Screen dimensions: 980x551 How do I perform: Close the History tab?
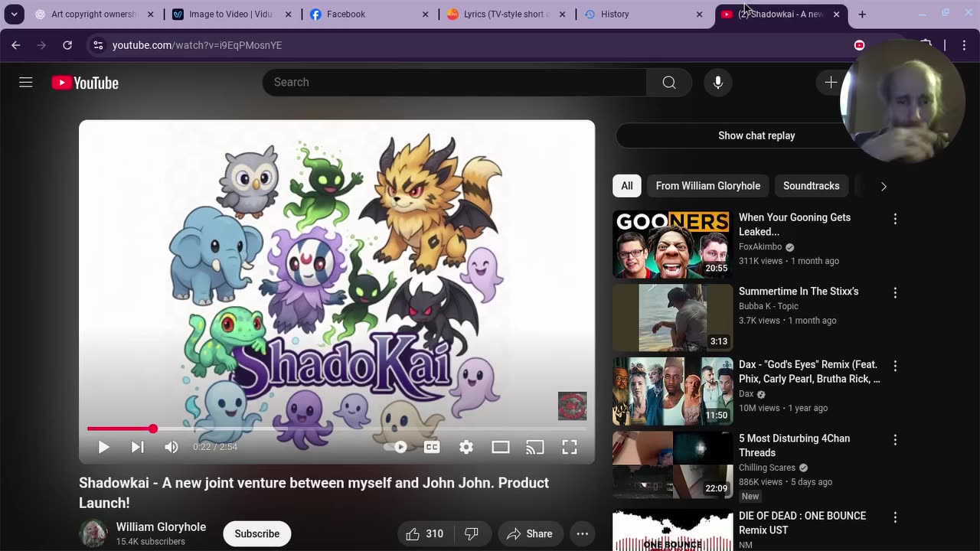[699, 14]
